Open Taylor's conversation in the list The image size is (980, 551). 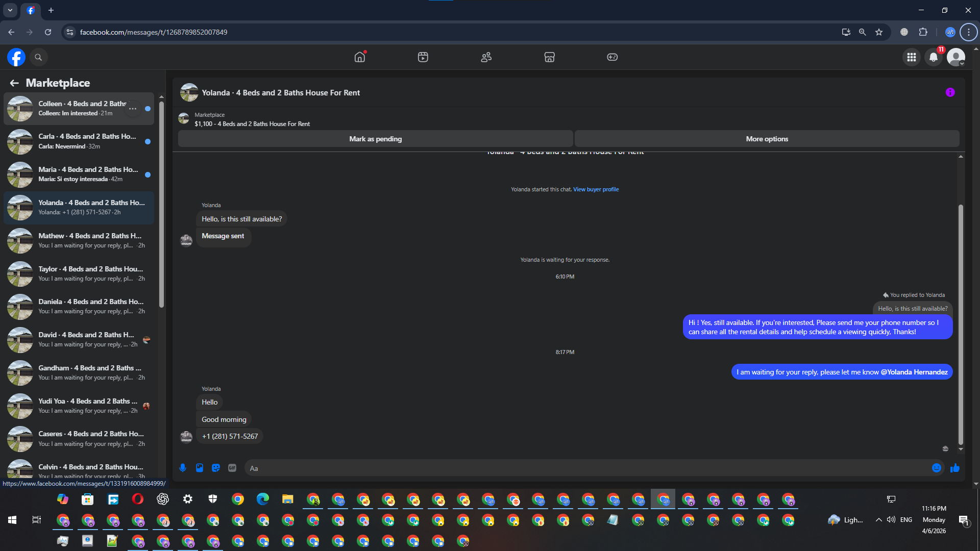[x=79, y=274]
